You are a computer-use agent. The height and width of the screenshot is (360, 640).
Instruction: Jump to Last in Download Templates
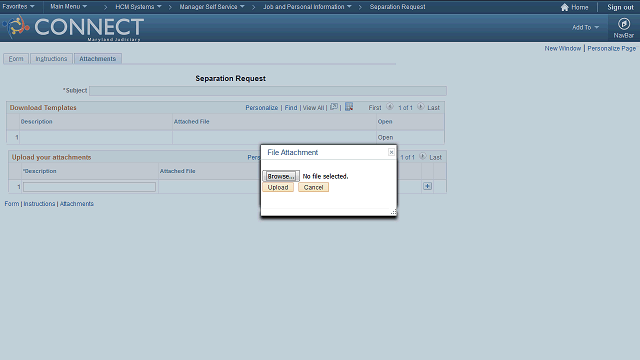[433, 108]
